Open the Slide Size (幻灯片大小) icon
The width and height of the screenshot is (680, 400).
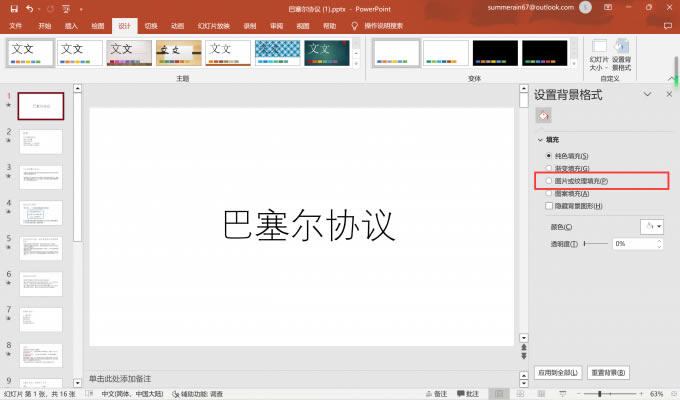599,52
